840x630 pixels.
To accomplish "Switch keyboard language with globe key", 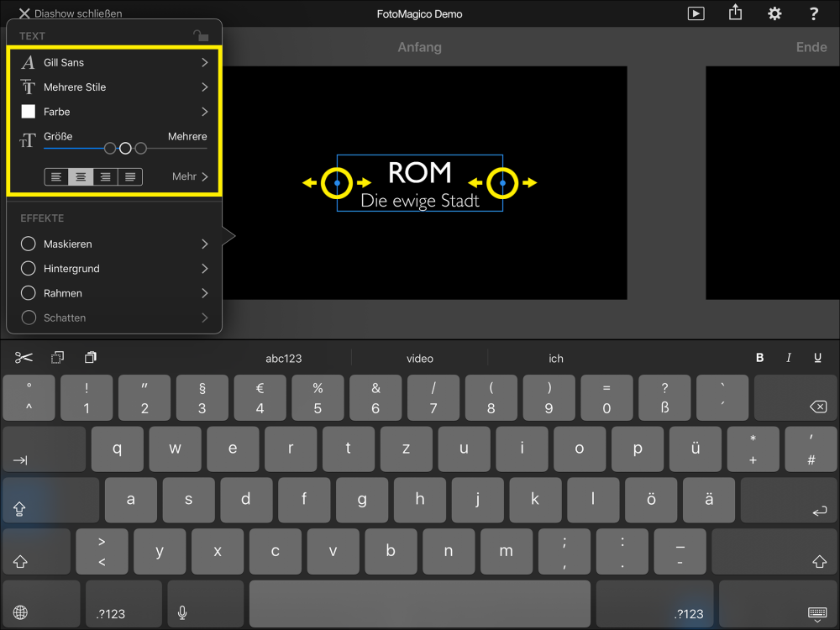I will point(41,603).
